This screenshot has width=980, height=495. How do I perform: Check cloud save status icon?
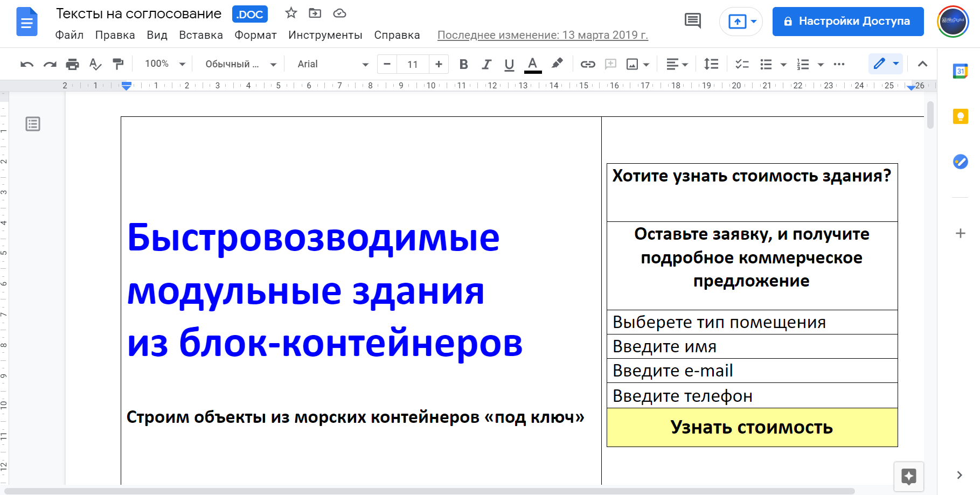click(339, 13)
